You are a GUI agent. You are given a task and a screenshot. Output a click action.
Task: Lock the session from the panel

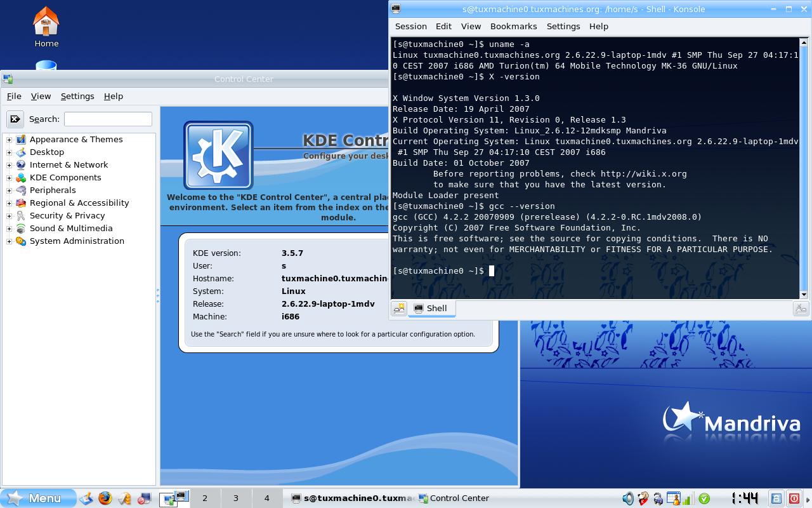pos(776,498)
